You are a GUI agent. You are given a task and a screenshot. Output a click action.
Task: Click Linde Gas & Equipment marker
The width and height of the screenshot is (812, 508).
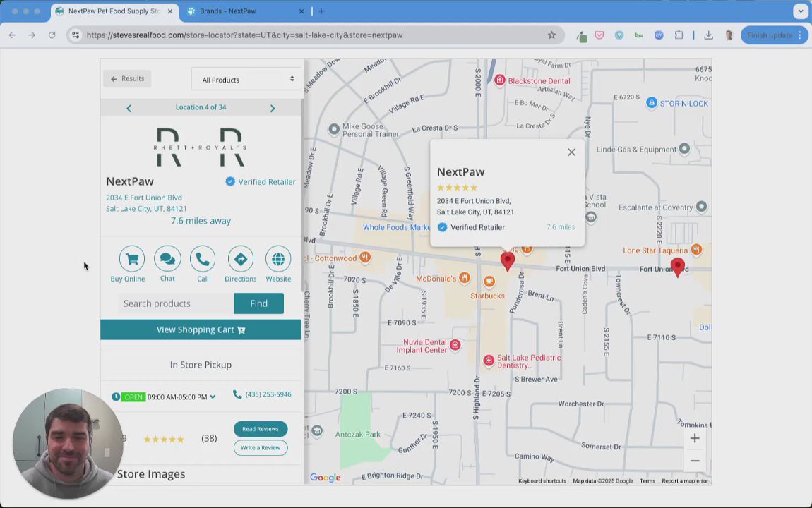[x=684, y=149]
